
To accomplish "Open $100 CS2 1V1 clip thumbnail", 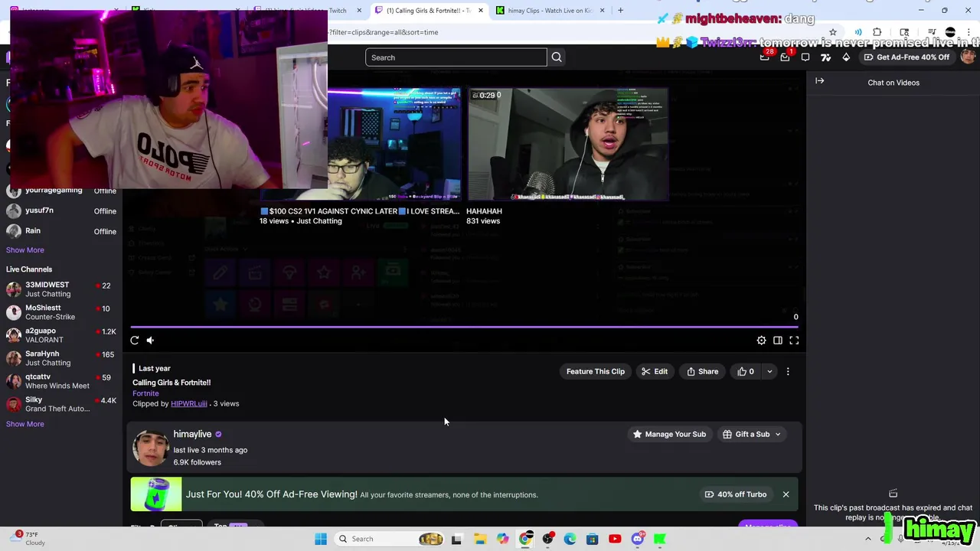I will point(394,145).
